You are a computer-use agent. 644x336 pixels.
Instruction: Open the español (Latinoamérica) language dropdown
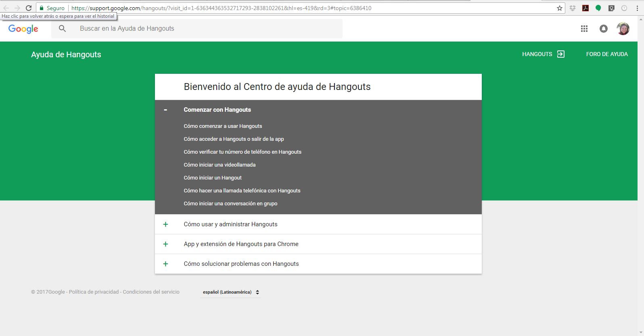(x=230, y=292)
